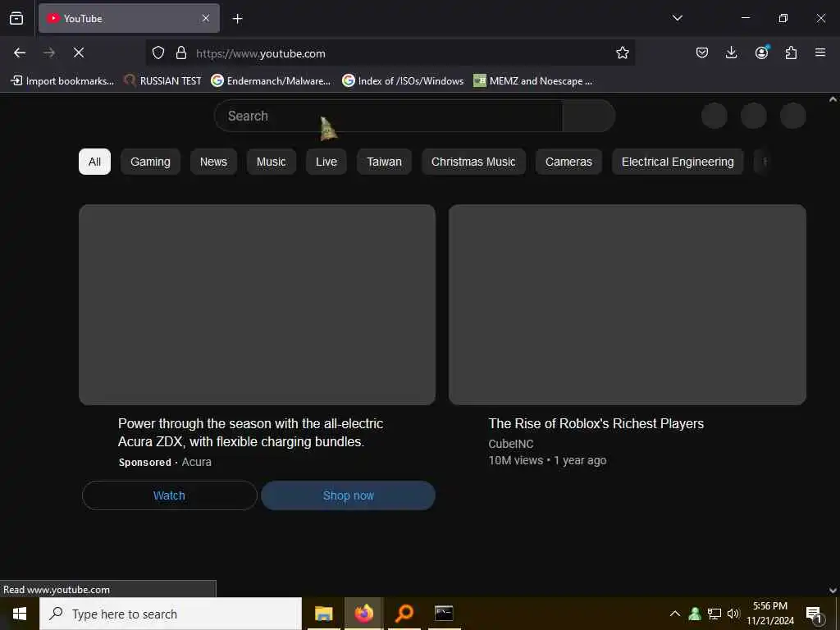This screenshot has height=630, width=840.
Task: Click '10M views • 1 year ago' text
Action: click(547, 461)
